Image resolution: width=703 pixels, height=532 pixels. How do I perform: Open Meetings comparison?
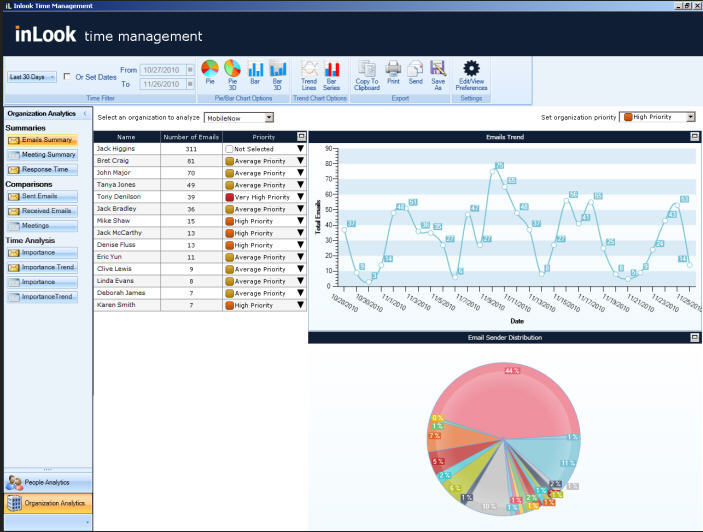tap(42, 226)
